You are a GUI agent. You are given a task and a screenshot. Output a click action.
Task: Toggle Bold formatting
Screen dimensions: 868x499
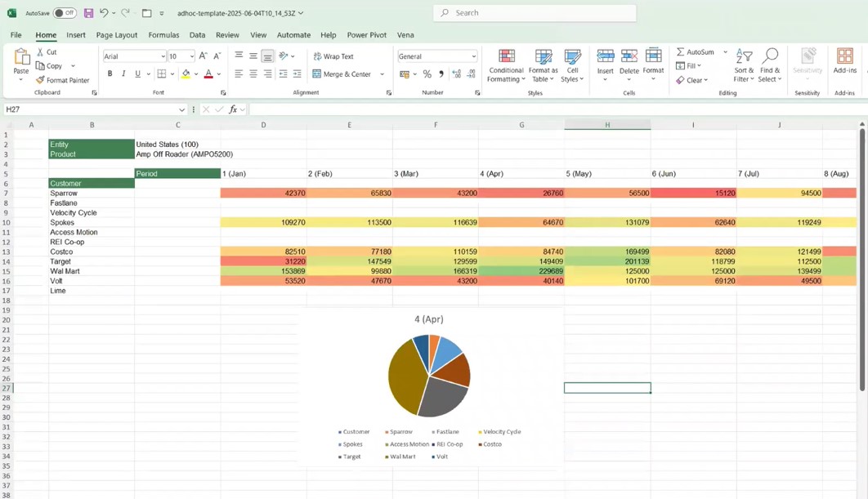coord(110,74)
